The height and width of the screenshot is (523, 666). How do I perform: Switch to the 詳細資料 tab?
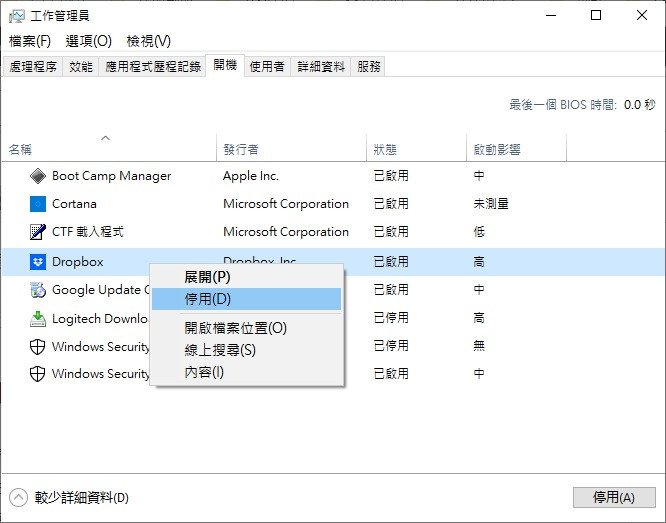point(321,67)
